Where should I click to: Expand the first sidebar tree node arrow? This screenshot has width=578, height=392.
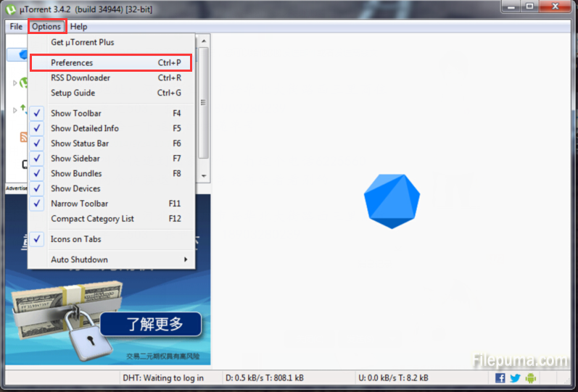point(15,83)
